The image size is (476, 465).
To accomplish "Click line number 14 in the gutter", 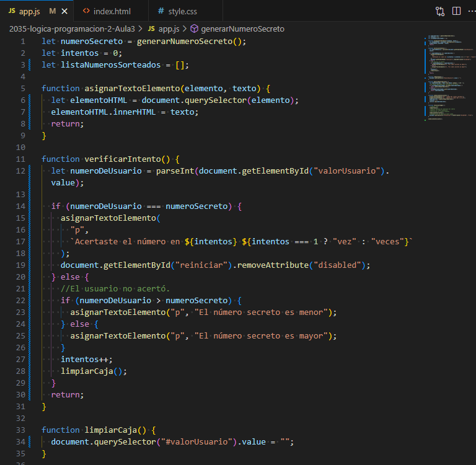I will click(x=20, y=206).
